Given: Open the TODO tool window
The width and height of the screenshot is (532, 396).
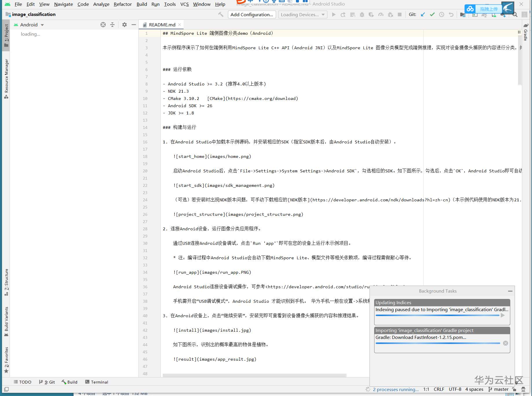Looking at the screenshot, I should [x=23, y=382].
